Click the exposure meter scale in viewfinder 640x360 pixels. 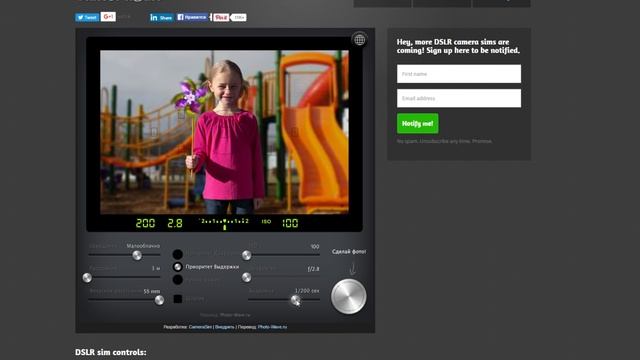click(224, 224)
